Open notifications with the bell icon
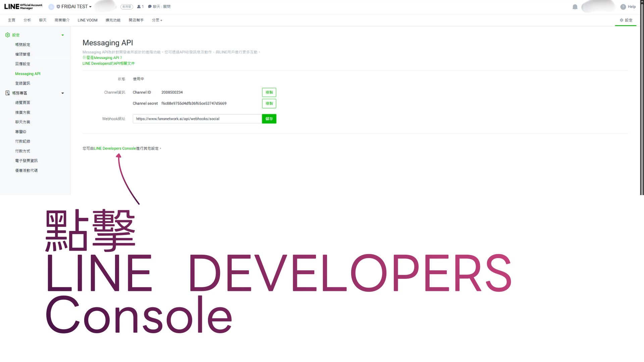This screenshot has height=362, width=644. 575,7
